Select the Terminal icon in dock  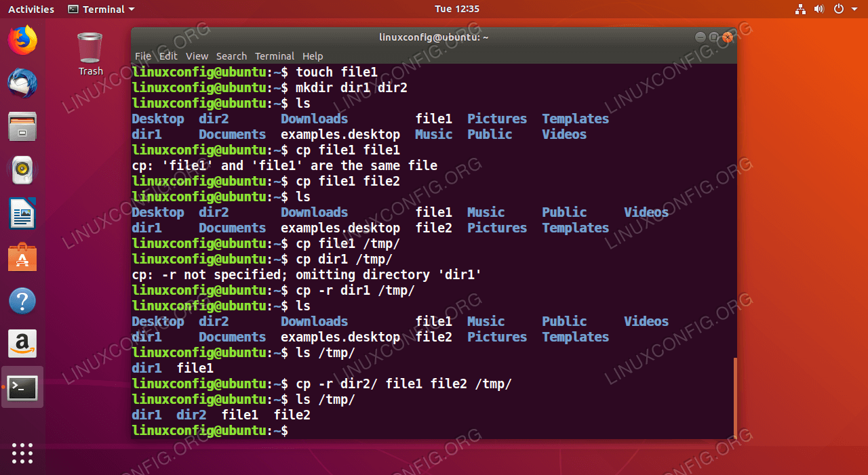point(22,388)
